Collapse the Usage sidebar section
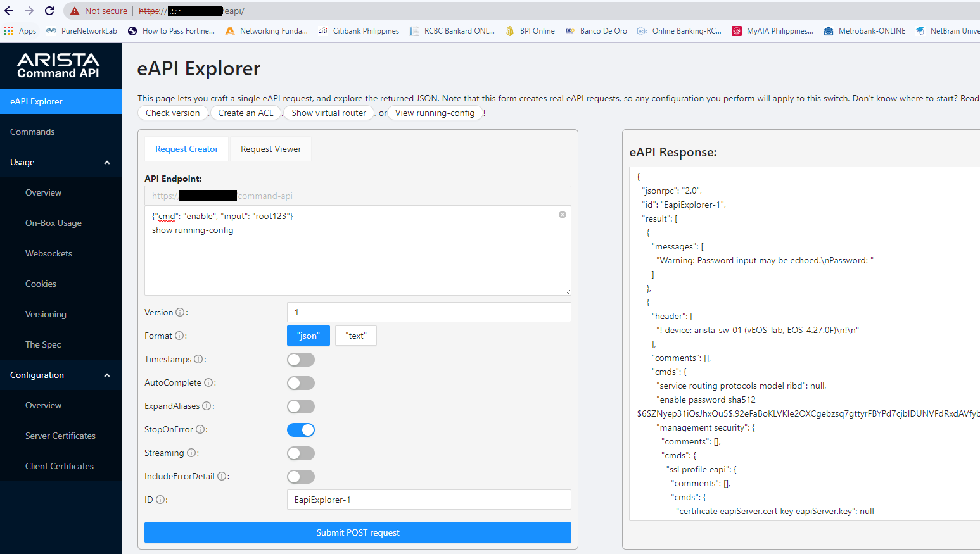This screenshot has width=980, height=554. pos(61,162)
